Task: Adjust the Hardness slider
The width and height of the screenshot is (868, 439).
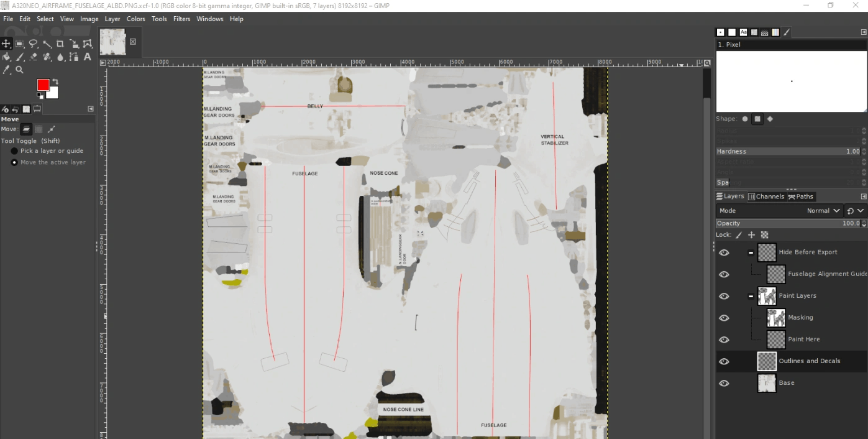Action: tap(788, 151)
